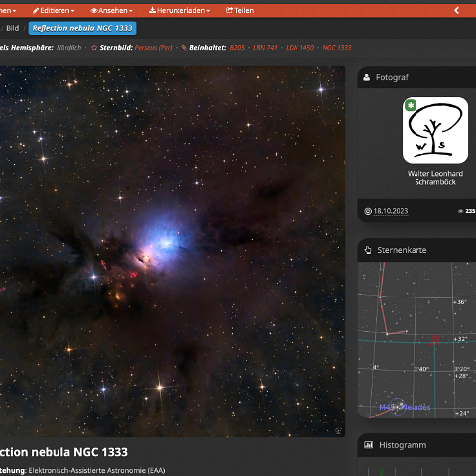
Task: Click the photographer avatar with tree logo
Action: (x=435, y=130)
